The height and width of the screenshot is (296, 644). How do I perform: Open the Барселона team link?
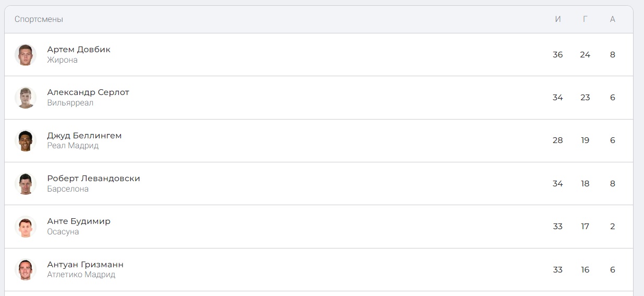click(x=68, y=189)
